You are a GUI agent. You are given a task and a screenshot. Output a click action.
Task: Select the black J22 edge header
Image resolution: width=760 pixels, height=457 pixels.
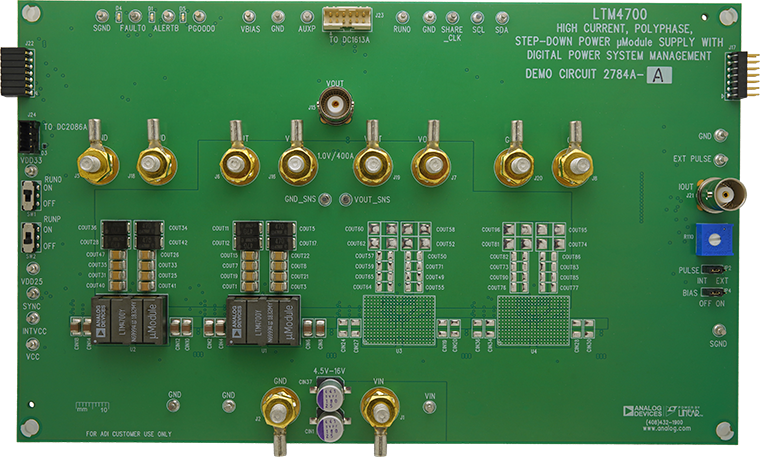pos(17,72)
